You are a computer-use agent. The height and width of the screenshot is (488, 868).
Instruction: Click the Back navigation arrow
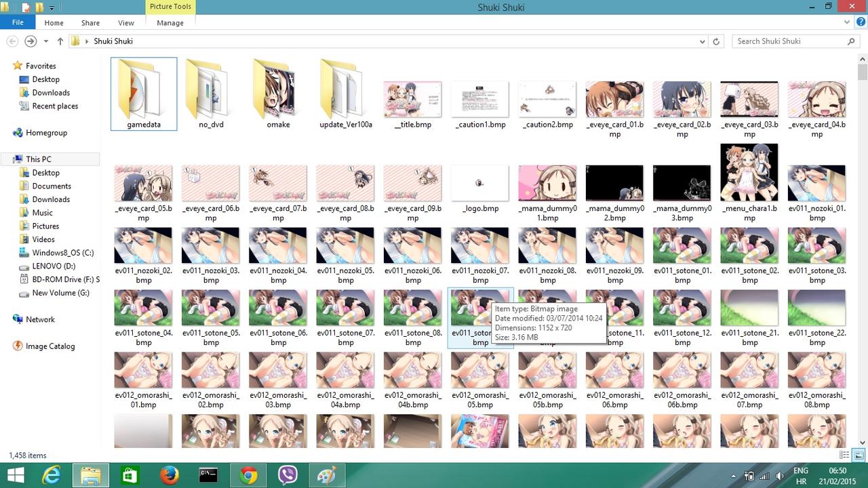[x=12, y=41]
